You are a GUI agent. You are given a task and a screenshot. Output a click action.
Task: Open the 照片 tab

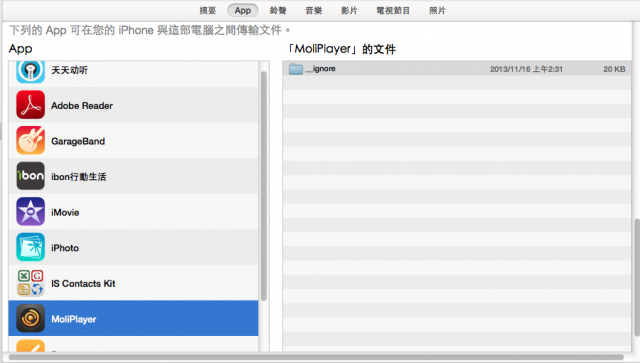point(437,11)
